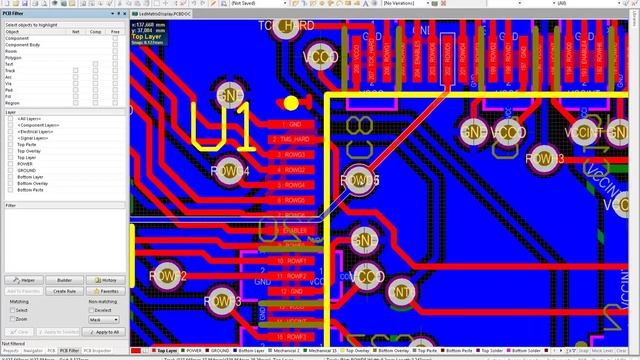Click the text string 'A' placement icon

[x=365, y=3]
